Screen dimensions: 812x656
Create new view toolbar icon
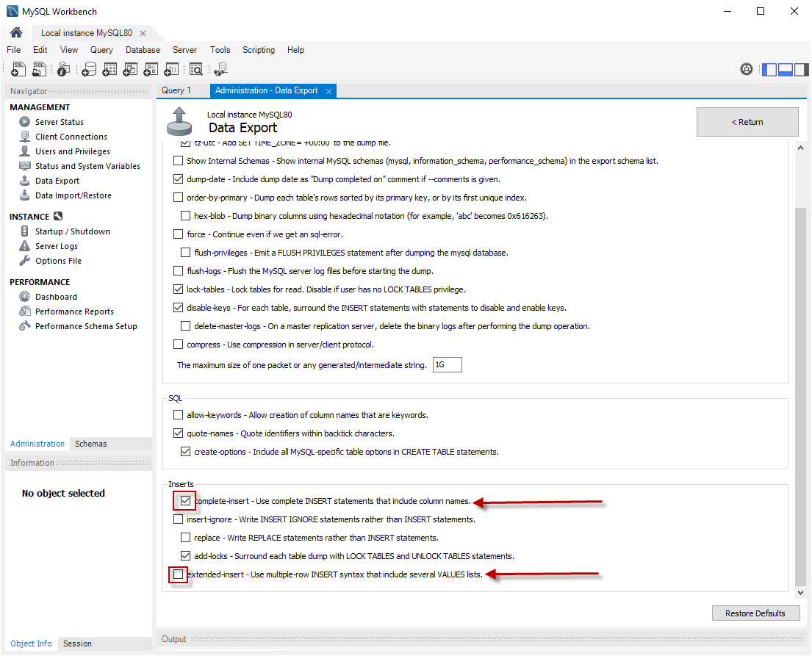tap(130, 69)
